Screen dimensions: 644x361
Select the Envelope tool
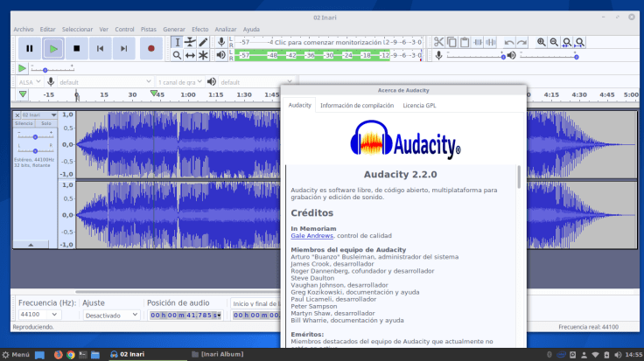190,42
